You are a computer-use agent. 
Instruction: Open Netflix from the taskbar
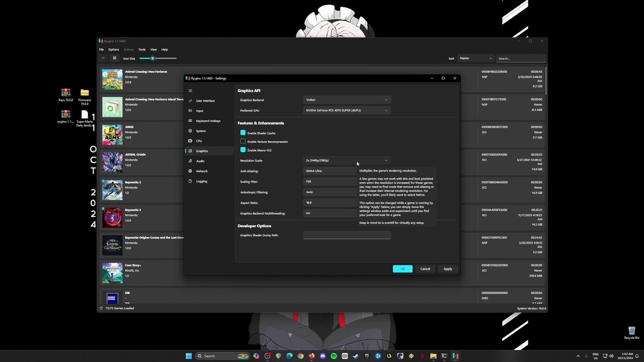(x=422, y=356)
